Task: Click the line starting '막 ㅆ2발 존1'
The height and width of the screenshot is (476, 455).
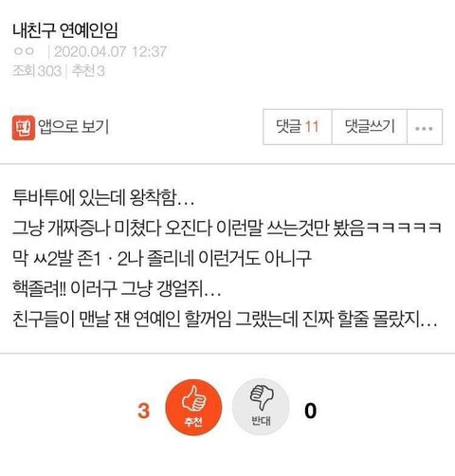Action: (162, 258)
